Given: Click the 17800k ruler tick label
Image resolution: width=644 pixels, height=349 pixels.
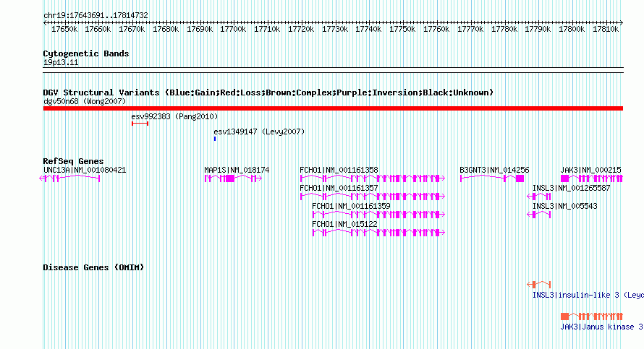Looking at the screenshot, I should [572, 29].
